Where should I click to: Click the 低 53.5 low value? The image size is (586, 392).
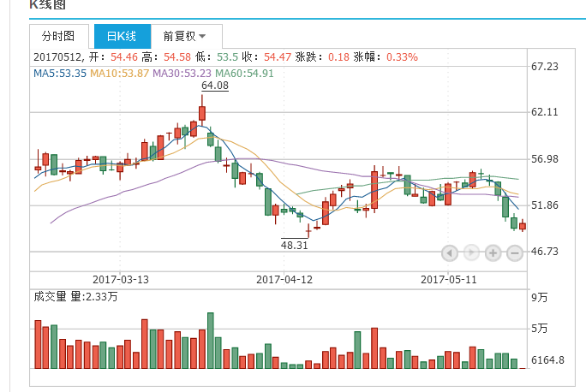pos(227,57)
